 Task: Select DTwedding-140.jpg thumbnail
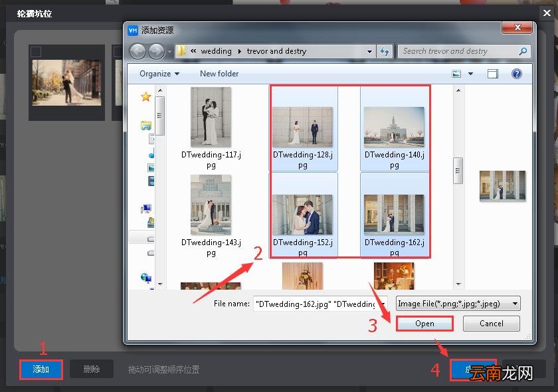tap(395, 128)
